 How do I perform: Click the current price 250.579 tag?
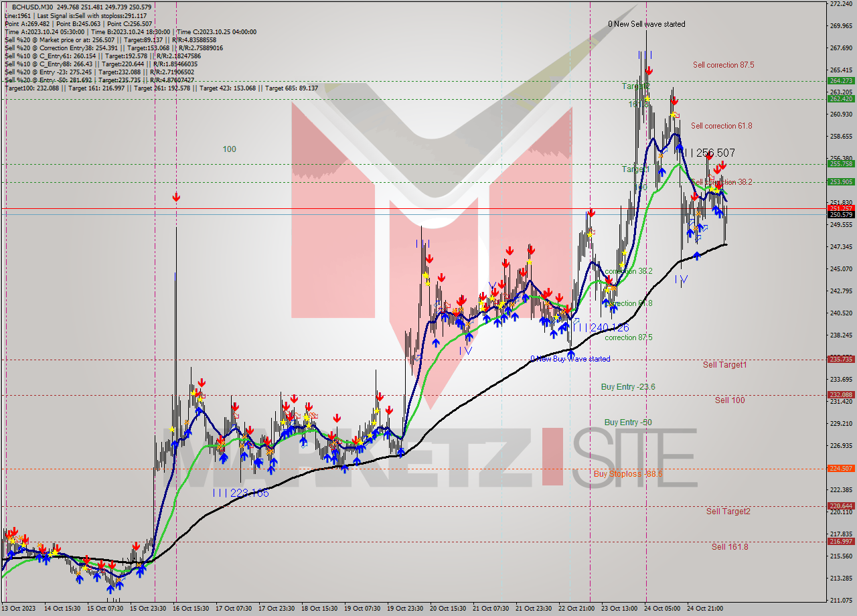coord(841,215)
